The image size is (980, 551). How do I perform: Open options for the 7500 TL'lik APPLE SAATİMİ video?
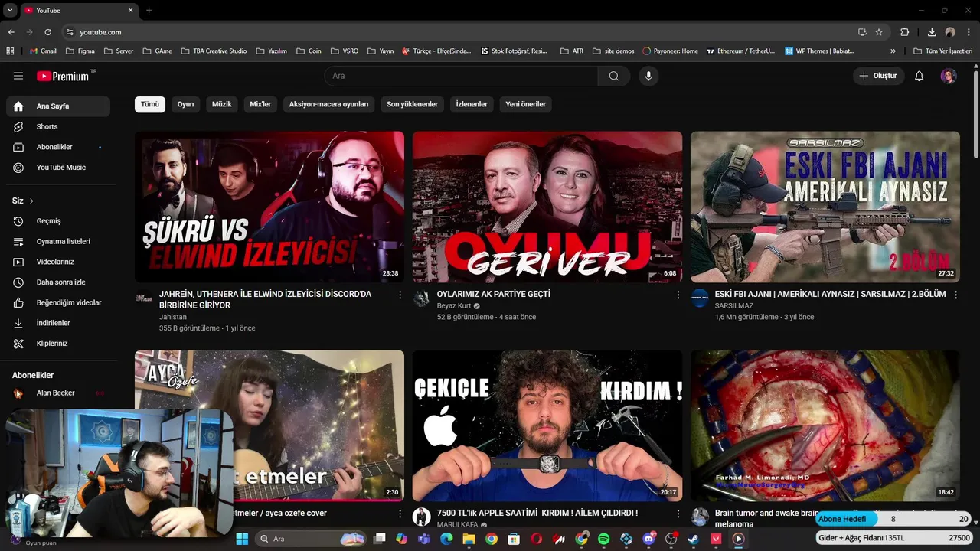(x=678, y=514)
